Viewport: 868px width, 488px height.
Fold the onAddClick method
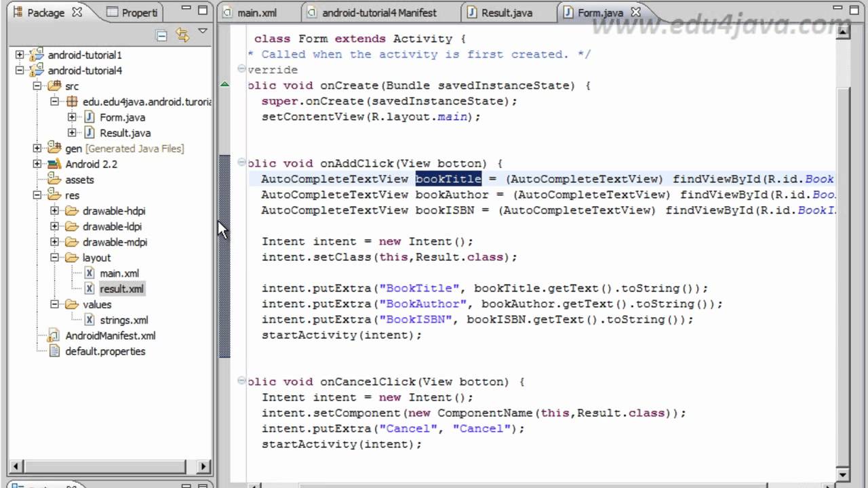tap(241, 163)
